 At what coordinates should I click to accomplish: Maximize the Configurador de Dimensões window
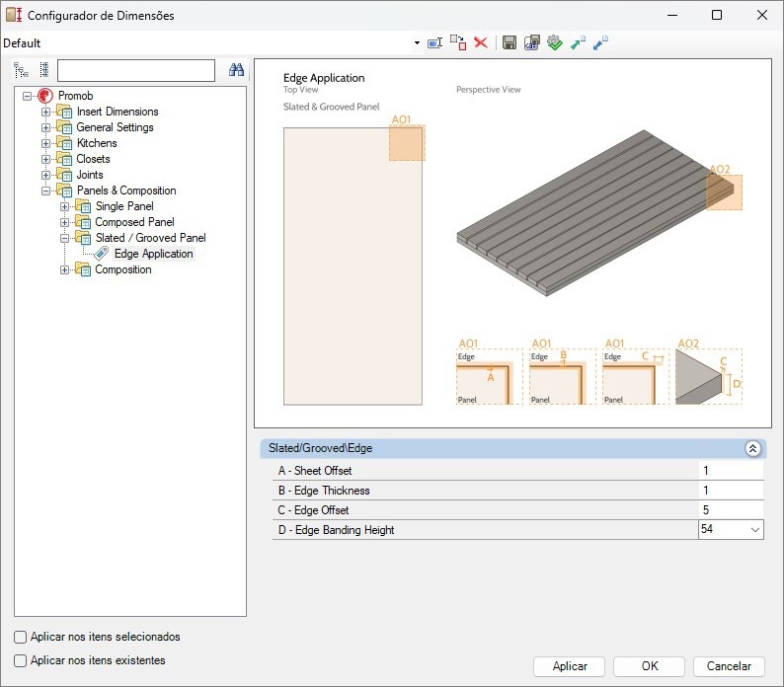[x=717, y=15]
